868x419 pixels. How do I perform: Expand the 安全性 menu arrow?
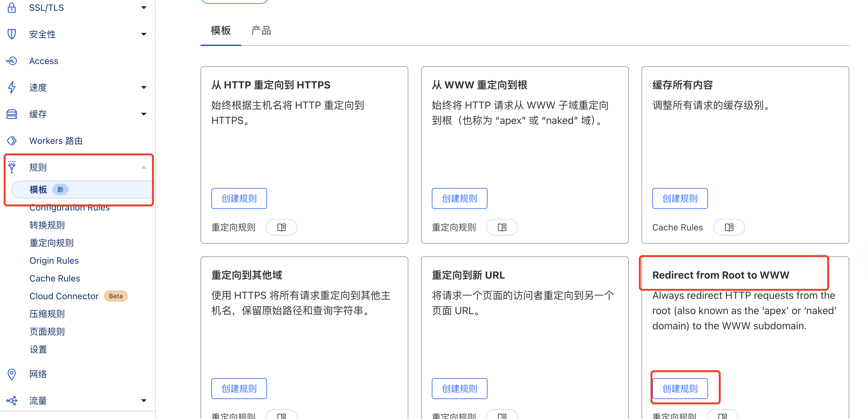[144, 34]
